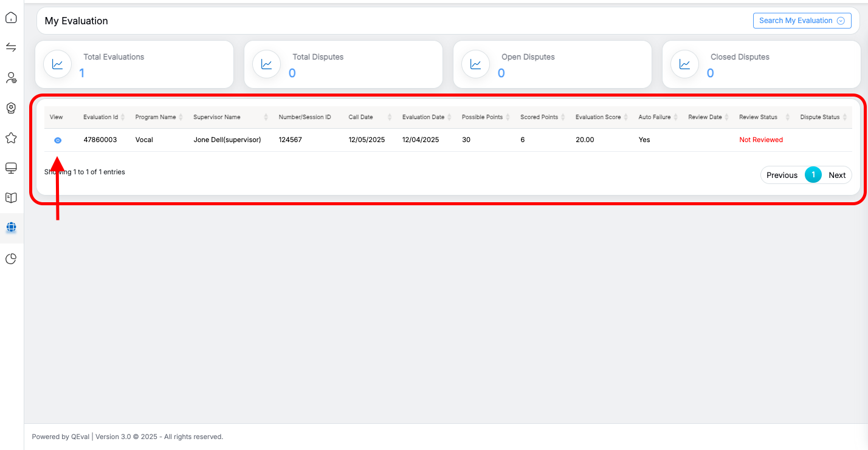Viewport: 868px width, 450px height.
Task: Click the Previous pagination button
Action: pos(782,175)
